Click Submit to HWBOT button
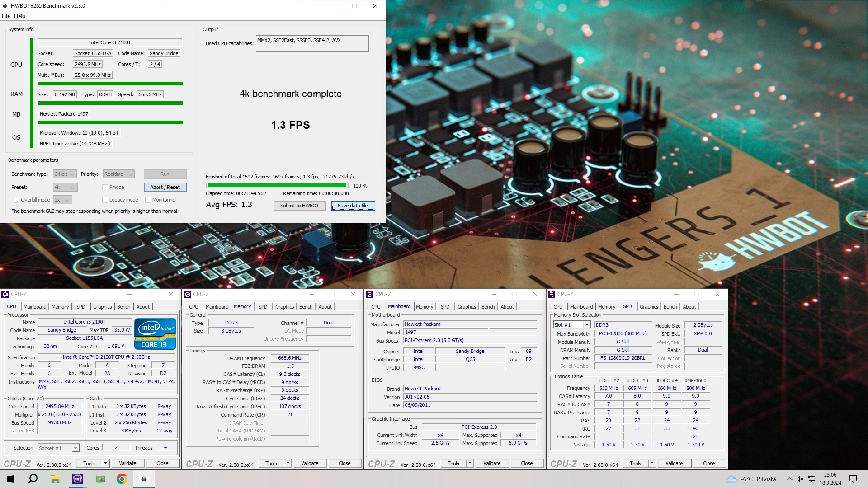The image size is (868, 488). pos(299,206)
